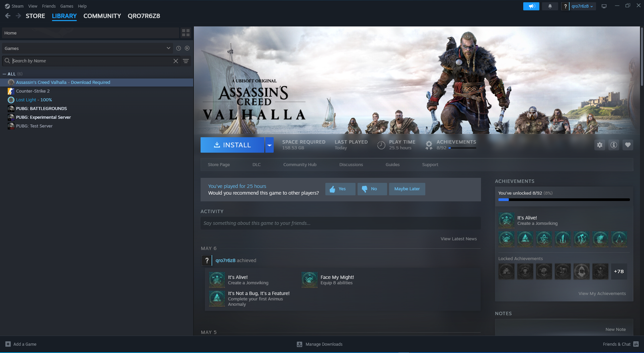644x353 pixels.
Task: Open the Help menu
Action: 82,6
